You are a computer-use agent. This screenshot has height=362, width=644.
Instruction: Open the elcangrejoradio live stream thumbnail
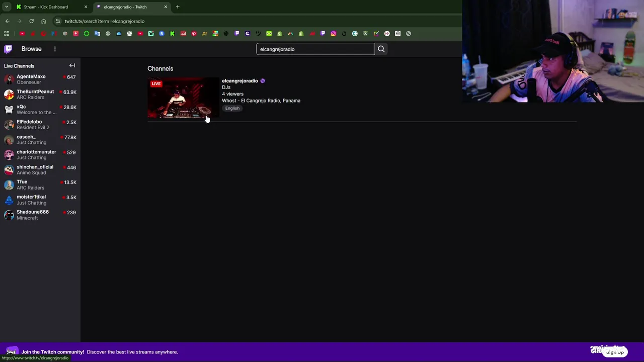(x=183, y=98)
